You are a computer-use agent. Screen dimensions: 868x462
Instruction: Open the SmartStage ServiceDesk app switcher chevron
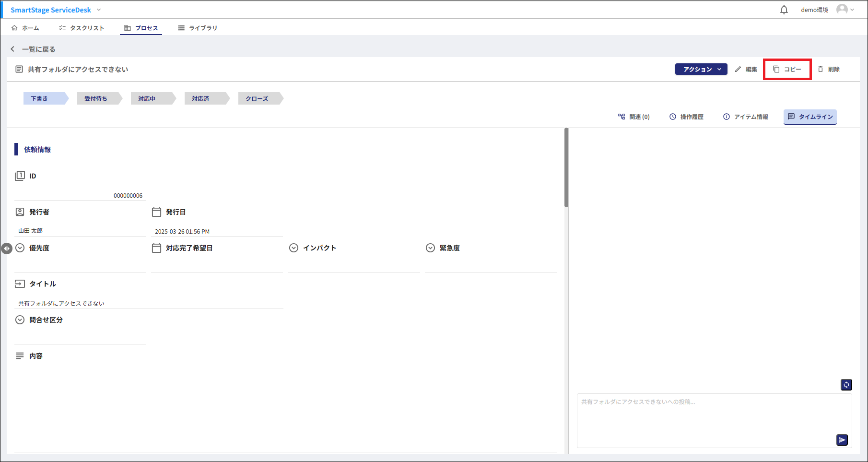(99, 10)
